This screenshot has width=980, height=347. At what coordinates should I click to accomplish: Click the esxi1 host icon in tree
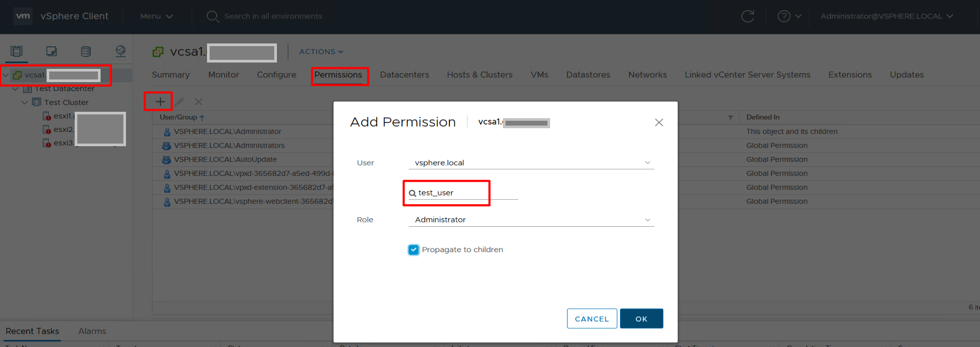[x=47, y=116]
